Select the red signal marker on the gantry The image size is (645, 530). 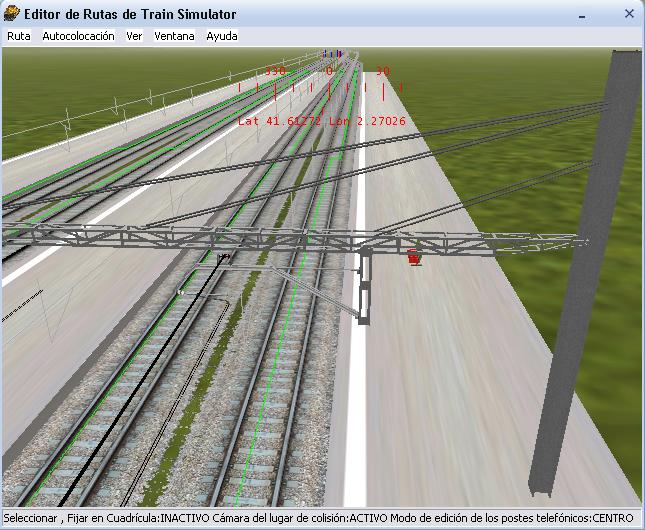pyautogui.click(x=413, y=257)
